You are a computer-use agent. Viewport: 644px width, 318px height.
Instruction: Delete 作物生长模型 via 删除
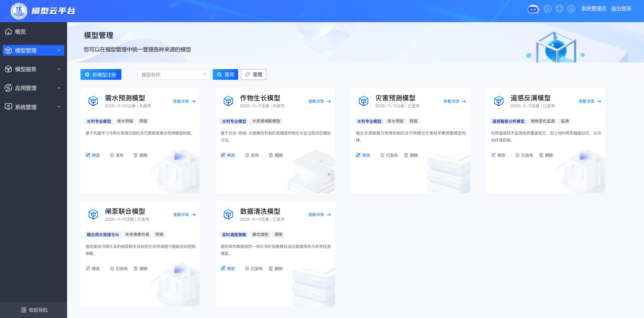(x=276, y=155)
